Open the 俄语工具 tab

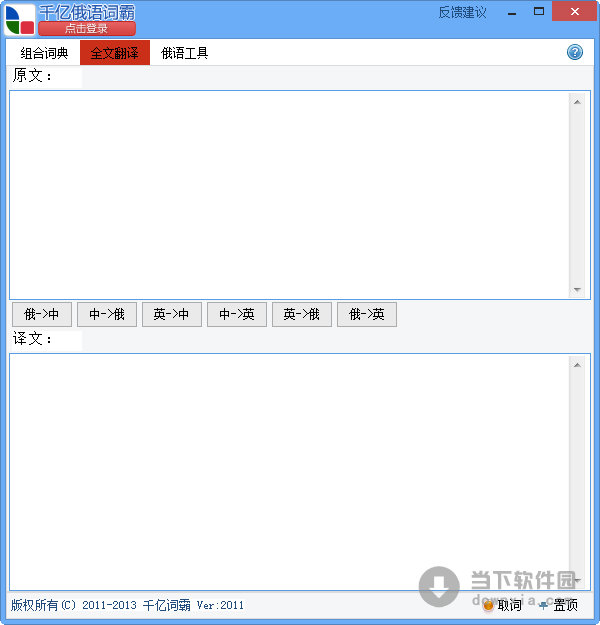[x=184, y=53]
